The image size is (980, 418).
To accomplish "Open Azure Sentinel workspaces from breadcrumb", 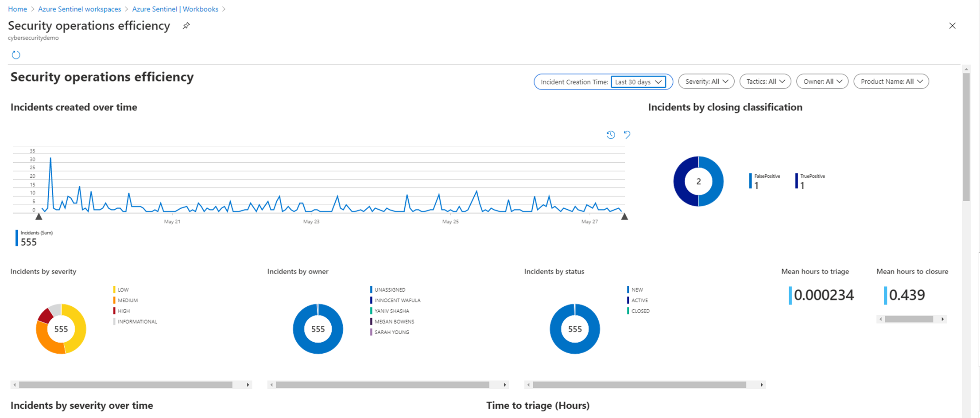I will (x=79, y=9).
